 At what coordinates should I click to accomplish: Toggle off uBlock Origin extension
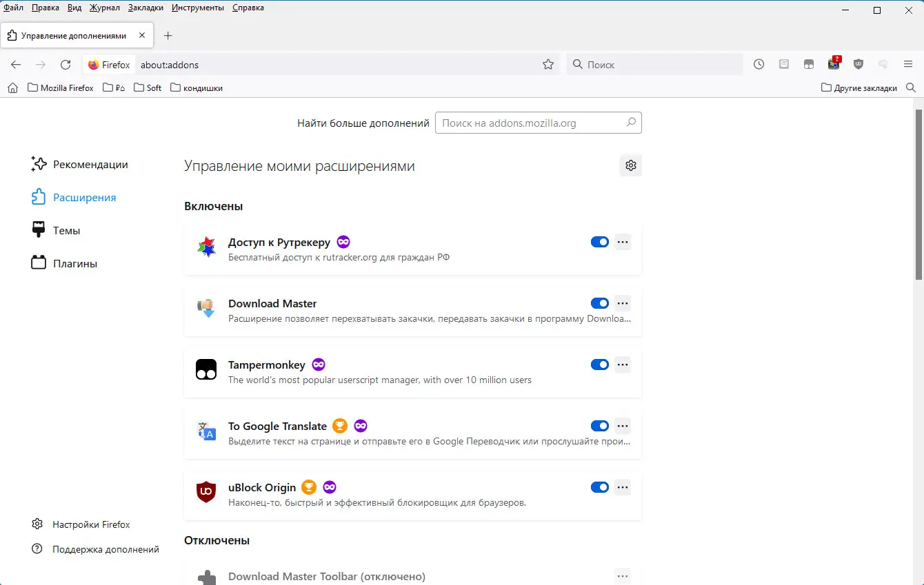tap(600, 487)
